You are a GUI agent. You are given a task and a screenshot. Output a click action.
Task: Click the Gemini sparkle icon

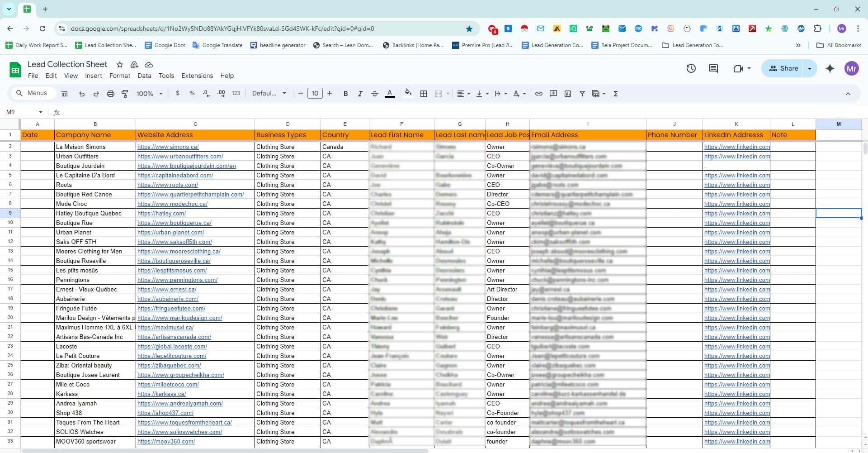click(830, 68)
